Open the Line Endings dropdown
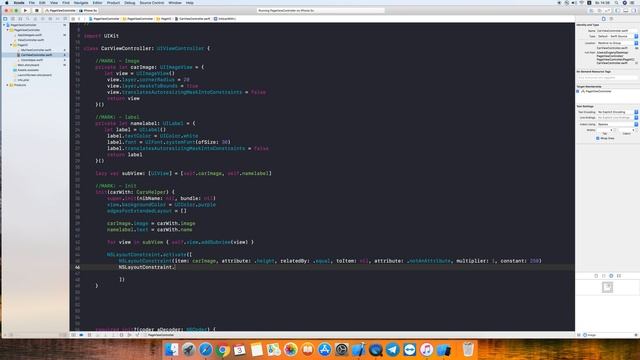The height and width of the screenshot is (360, 640). click(617, 118)
